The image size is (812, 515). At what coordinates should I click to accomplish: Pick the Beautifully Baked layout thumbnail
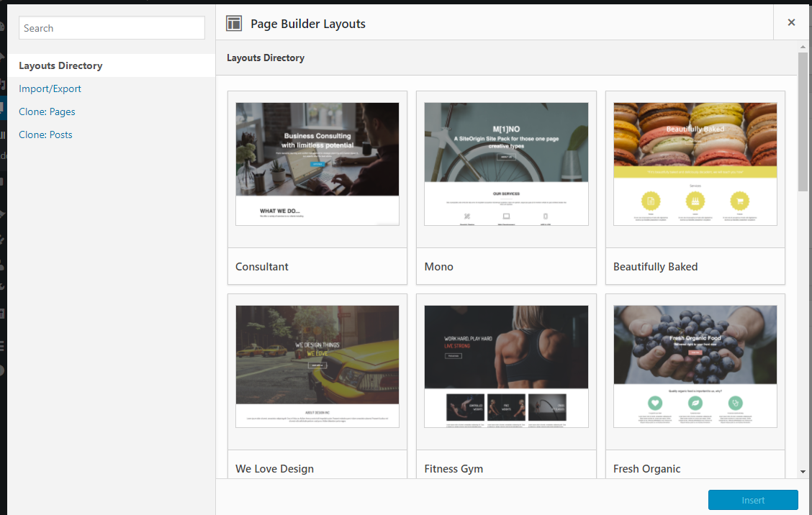pos(695,163)
